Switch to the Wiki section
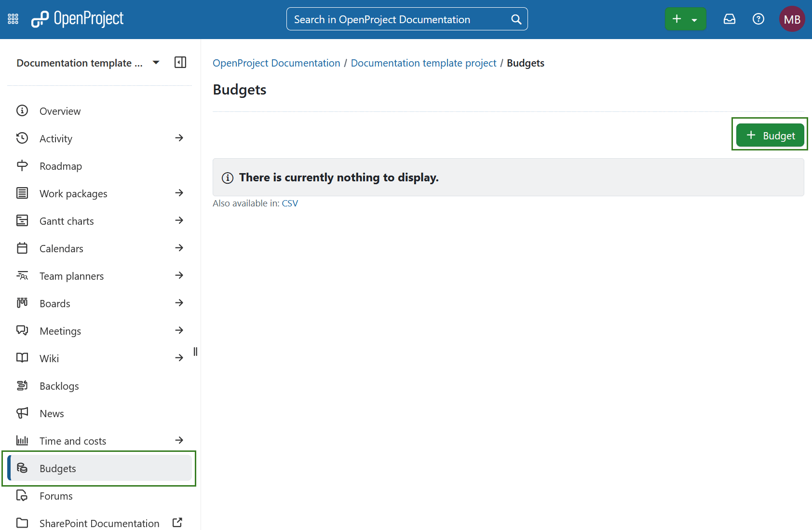The image size is (812, 530). [x=49, y=358]
